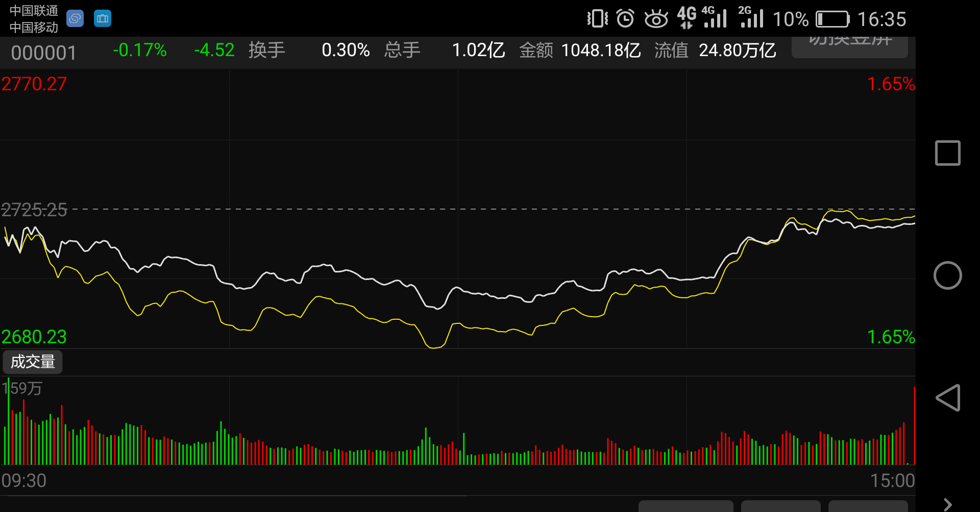
Task: Tap the 1048.18亿 amount value
Action: point(601,50)
